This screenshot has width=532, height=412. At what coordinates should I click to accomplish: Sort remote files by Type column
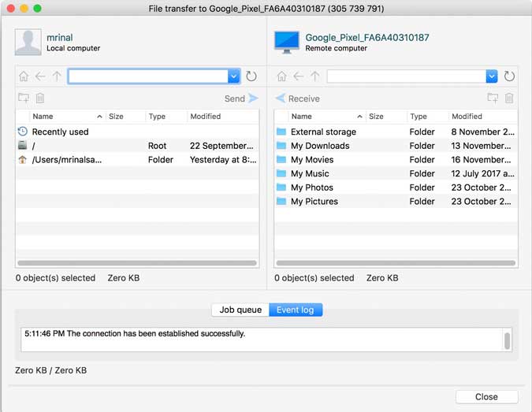point(427,117)
